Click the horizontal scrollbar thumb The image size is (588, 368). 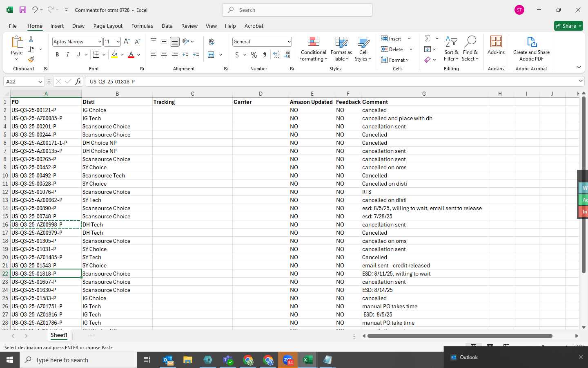(x=460, y=336)
